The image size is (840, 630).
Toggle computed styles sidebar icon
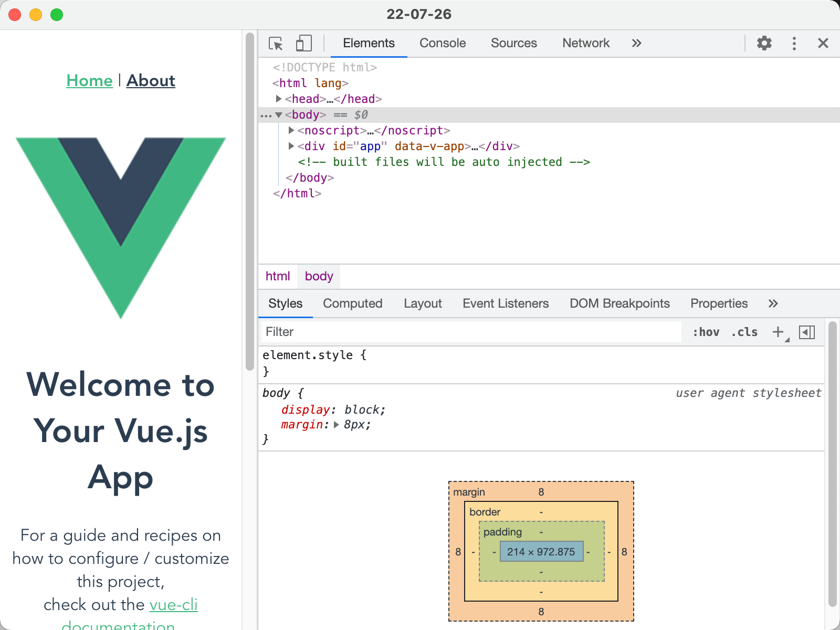(x=807, y=332)
